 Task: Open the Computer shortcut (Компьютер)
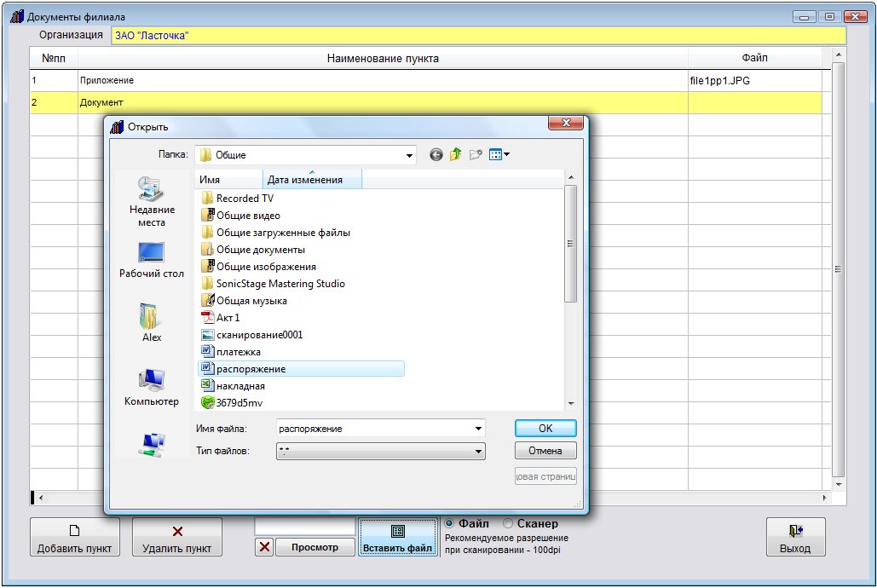pos(152,386)
